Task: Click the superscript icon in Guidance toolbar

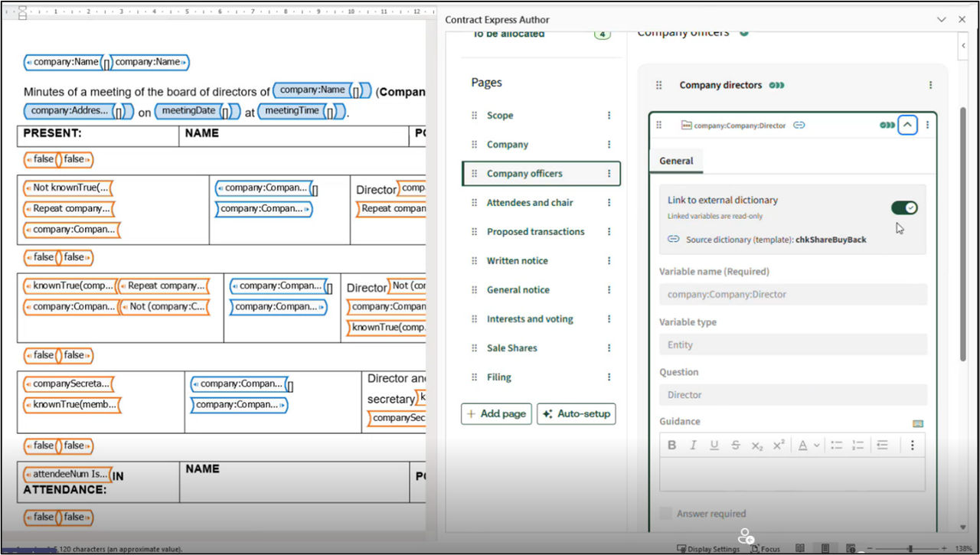Action: pyautogui.click(x=779, y=446)
